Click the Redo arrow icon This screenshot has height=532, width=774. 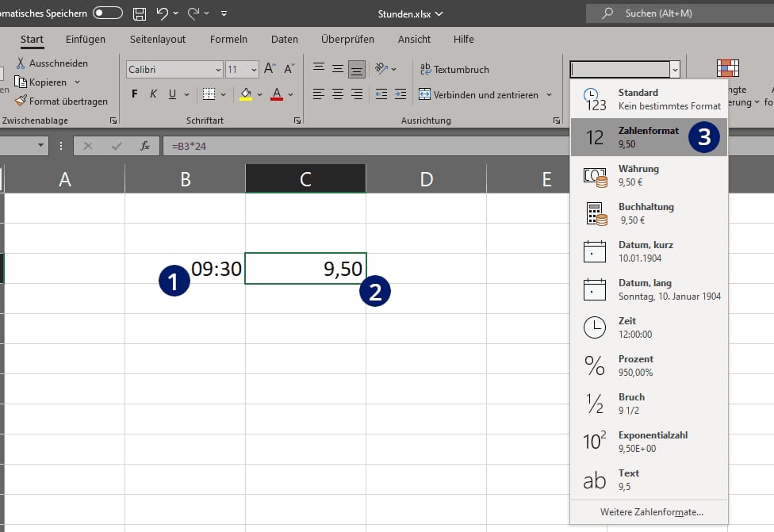pyautogui.click(x=193, y=13)
